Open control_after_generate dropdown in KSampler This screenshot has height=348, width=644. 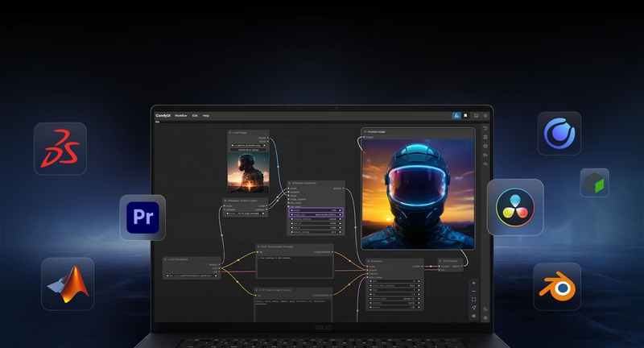[394, 285]
